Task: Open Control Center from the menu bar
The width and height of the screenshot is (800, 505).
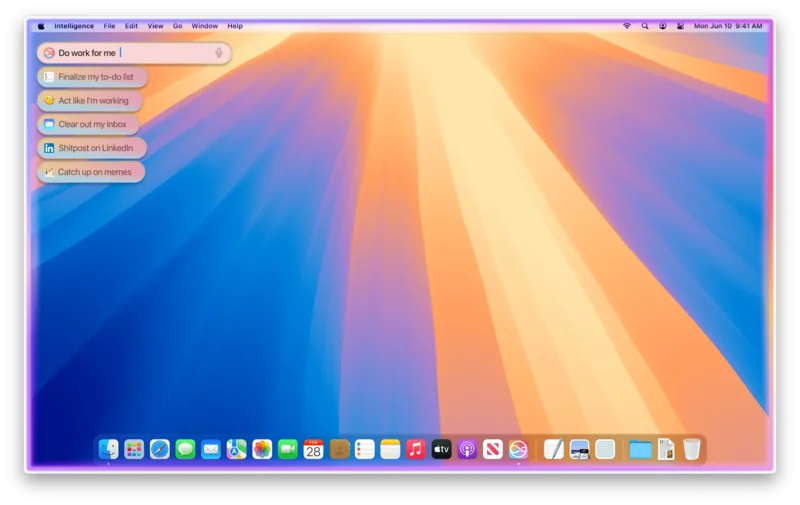Action: pos(680,26)
